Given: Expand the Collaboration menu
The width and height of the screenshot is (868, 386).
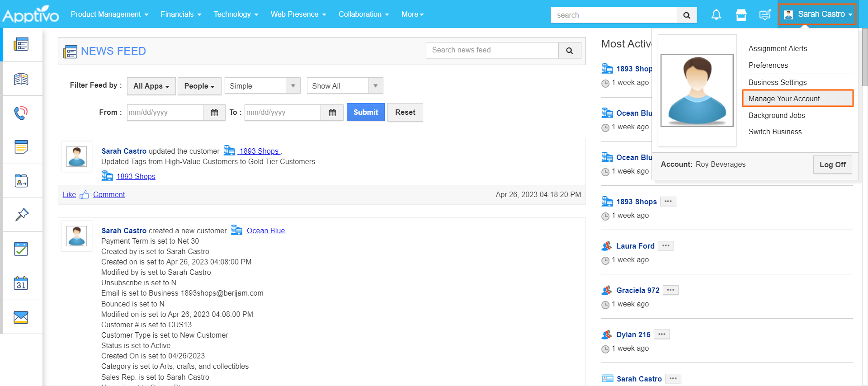Looking at the screenshot, I should coord(363,14).
